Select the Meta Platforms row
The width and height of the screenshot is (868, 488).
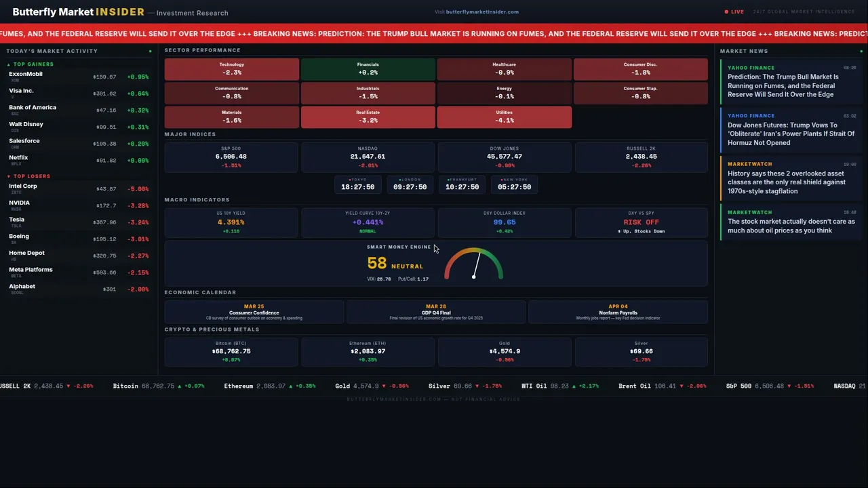tap(79, 272)
